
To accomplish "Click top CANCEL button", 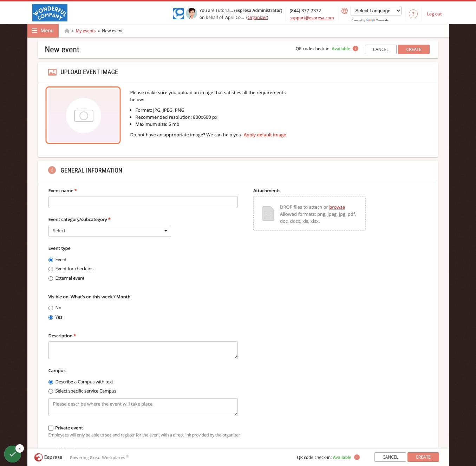I will click(381, 50).
